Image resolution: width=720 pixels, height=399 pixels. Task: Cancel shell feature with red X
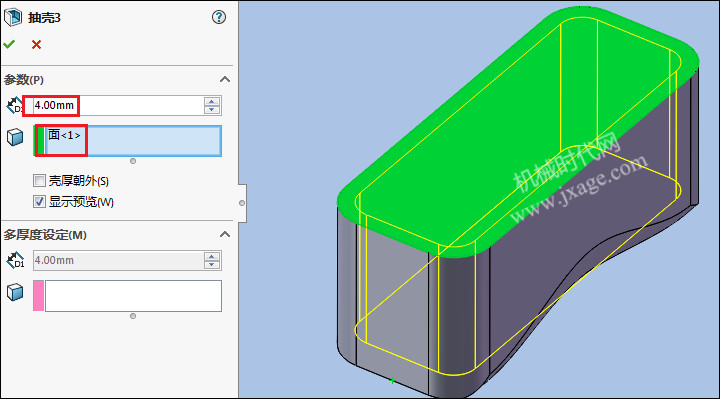(36, 45)
